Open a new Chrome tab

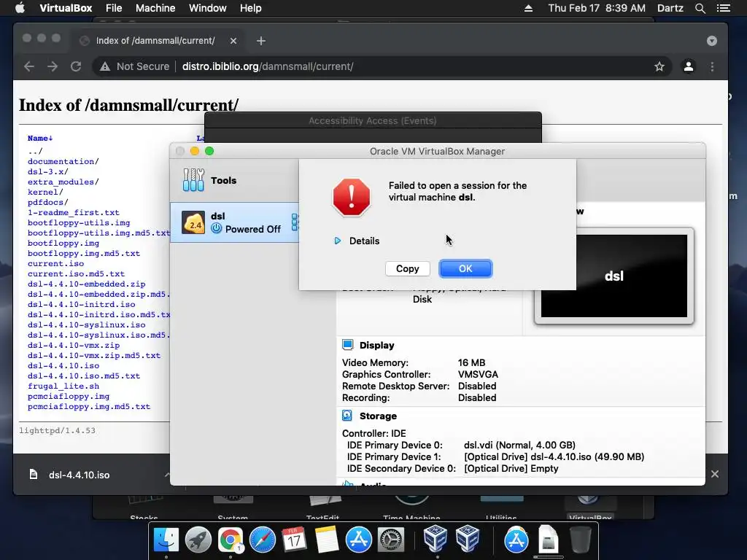tap(260, 41)
